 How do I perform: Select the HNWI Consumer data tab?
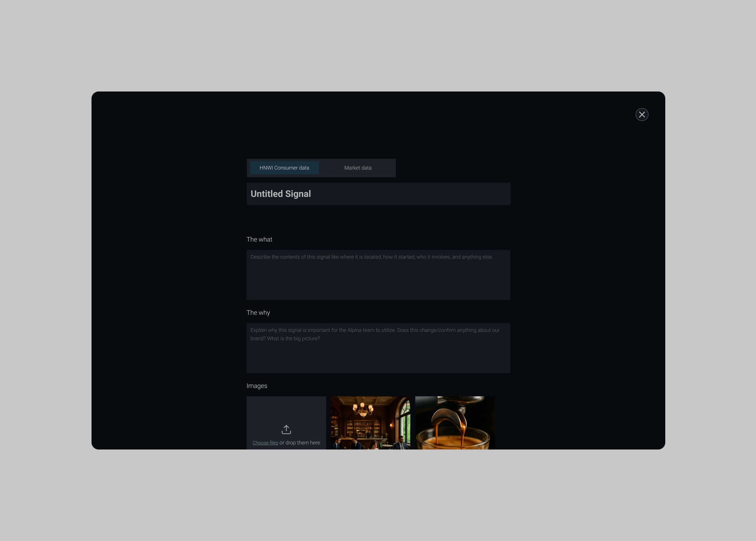pyautogui.click(x=284, y=168)
